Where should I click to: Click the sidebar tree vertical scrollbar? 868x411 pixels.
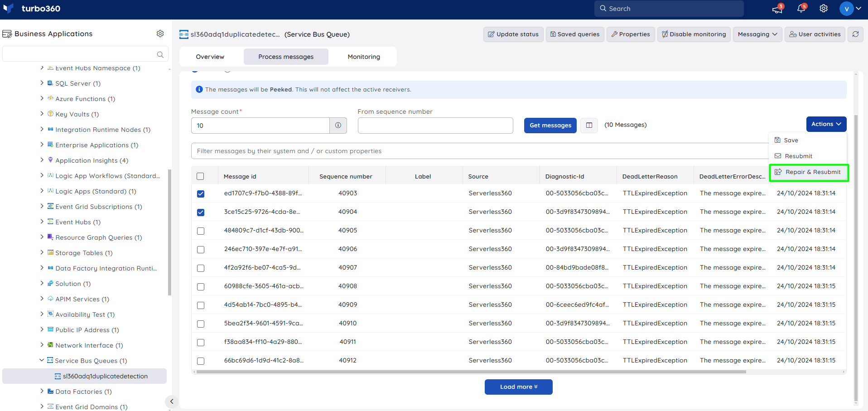[169, 232]
